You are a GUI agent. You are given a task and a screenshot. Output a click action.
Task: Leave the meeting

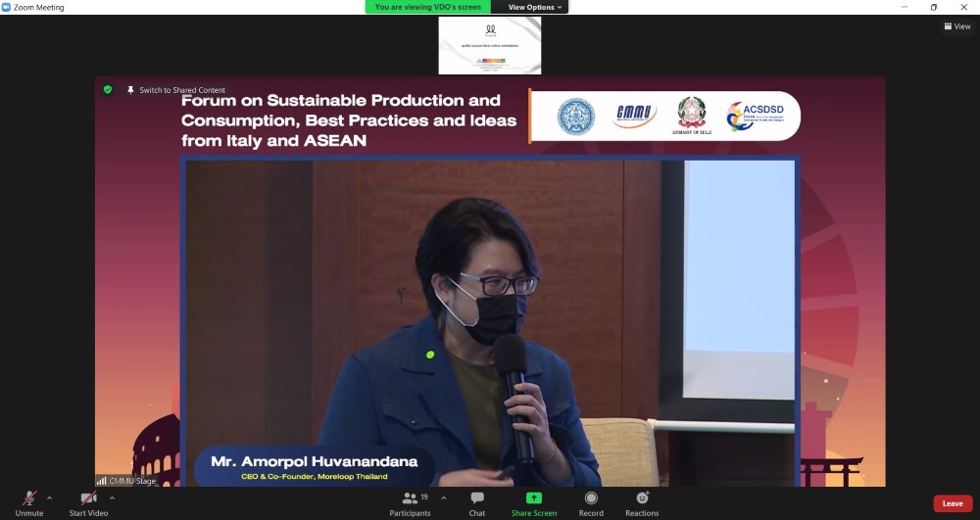point(953,503)
